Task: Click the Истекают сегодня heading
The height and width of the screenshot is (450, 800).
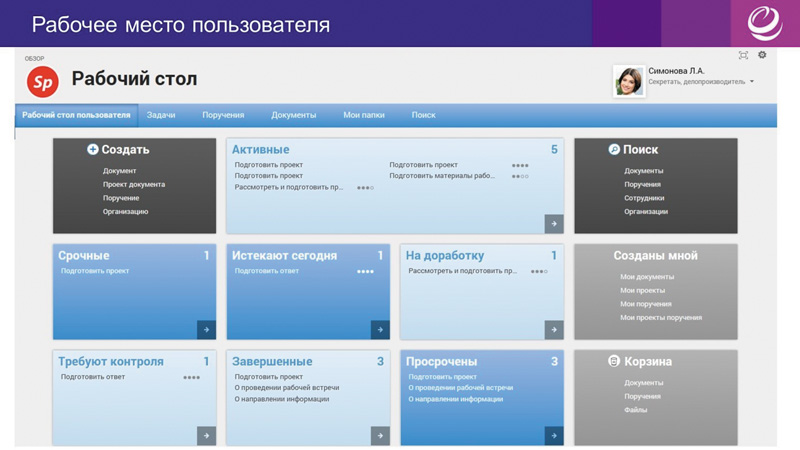Action: (284, 256)
